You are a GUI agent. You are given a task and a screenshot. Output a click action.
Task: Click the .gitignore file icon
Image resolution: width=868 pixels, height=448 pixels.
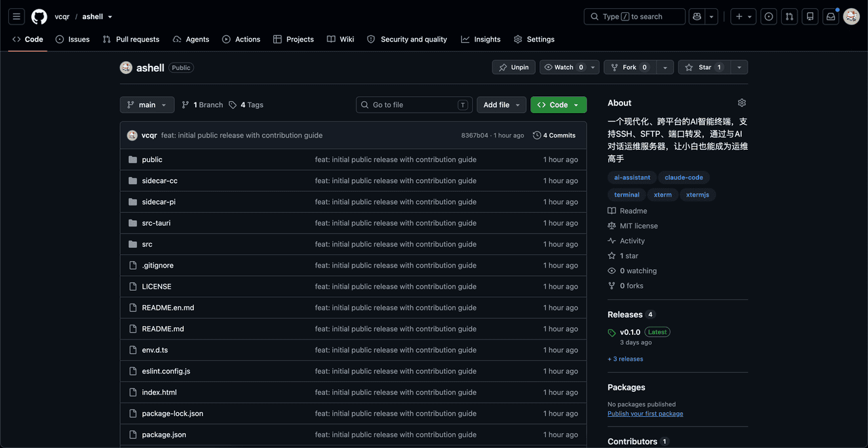pos(133,266)
